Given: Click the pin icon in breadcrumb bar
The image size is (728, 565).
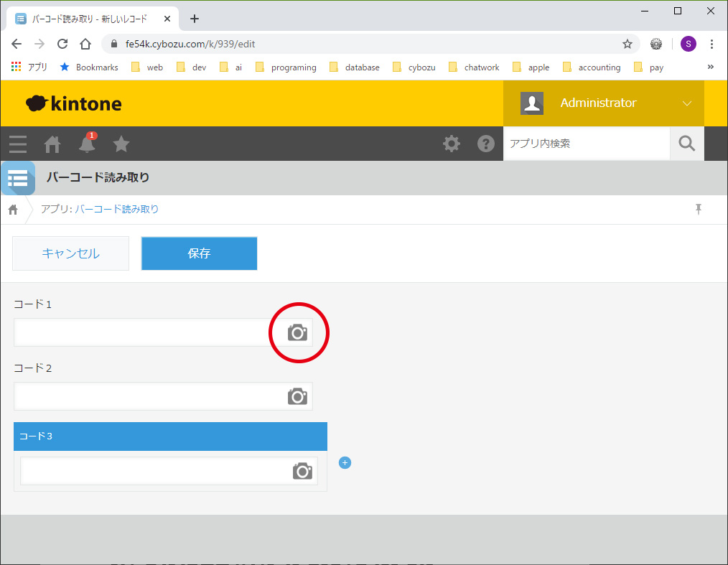Looking at the screenshot, I should point(698,210).
